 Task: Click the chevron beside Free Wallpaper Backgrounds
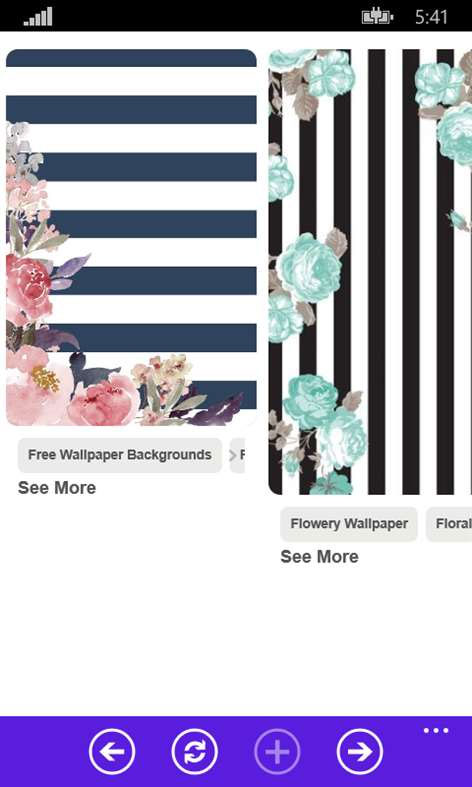point(233,455)
